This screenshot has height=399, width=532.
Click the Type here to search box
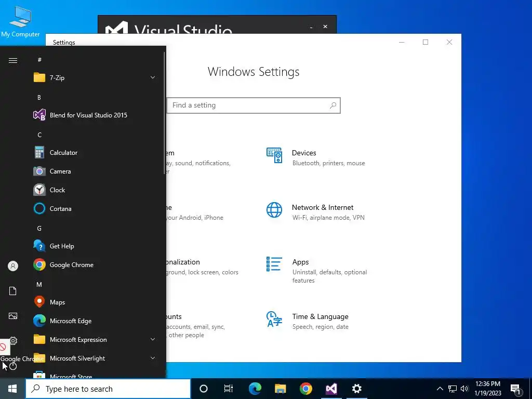tap(108, 389)
